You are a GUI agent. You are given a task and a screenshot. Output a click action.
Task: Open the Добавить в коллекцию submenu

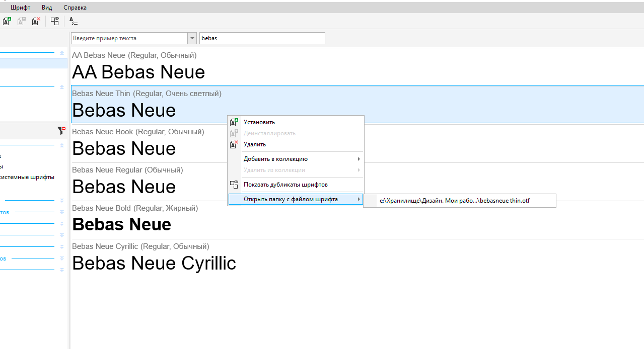[296, 159]
